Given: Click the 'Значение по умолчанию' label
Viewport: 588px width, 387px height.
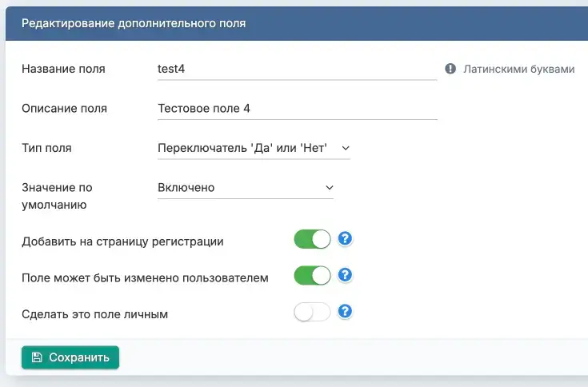Looking at the screenshot, I should pos(57,196).
